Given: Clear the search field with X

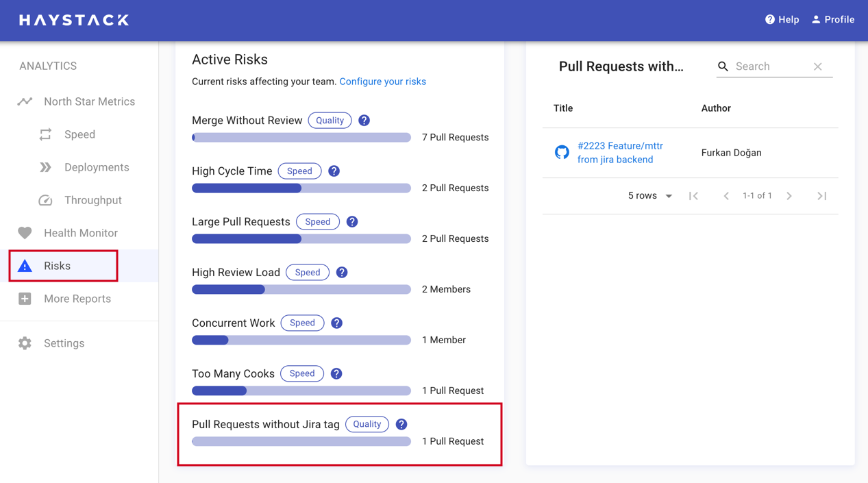Looking at the screenshot, I should (818, 66).
